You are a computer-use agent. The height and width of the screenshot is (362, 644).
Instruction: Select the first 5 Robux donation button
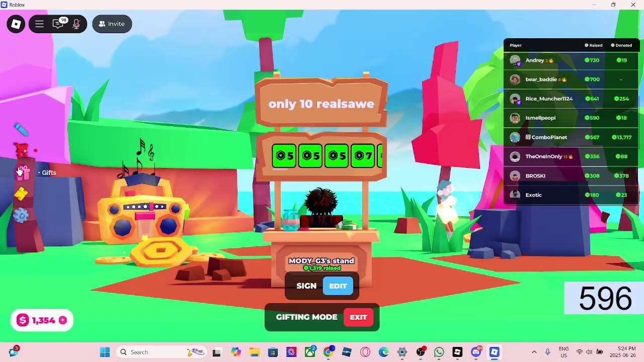(x=284, y=156)
